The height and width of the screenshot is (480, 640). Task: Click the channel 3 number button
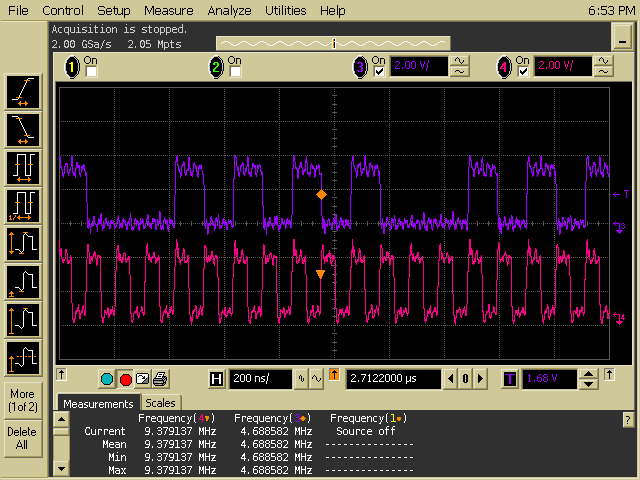click(x=360, y=67)
